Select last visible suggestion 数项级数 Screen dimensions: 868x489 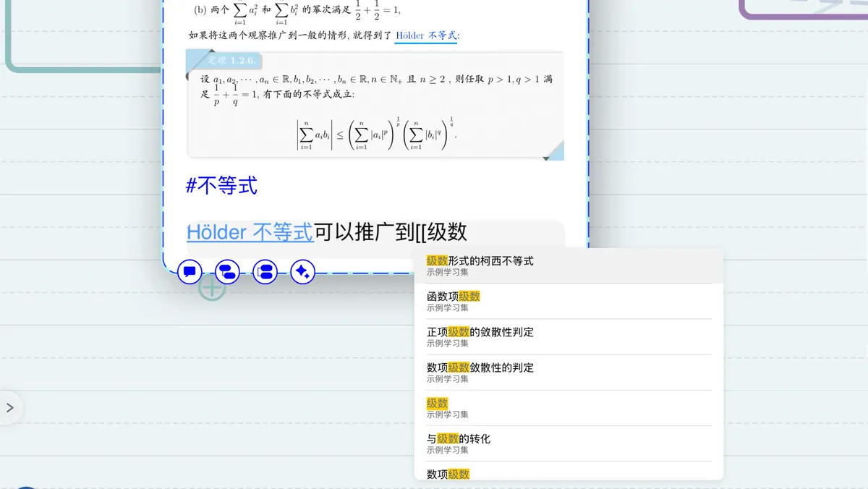(569, 471)
